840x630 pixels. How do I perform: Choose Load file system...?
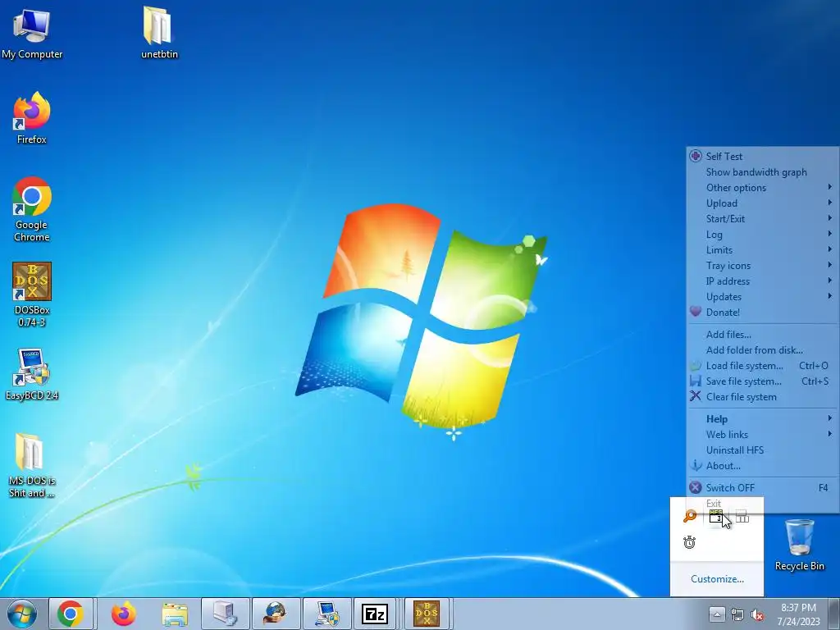(762, 365)
